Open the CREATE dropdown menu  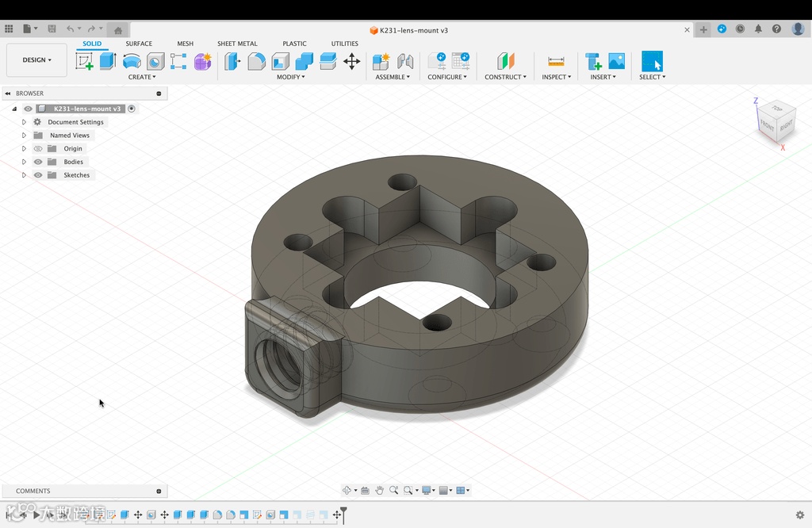[142, 77]
